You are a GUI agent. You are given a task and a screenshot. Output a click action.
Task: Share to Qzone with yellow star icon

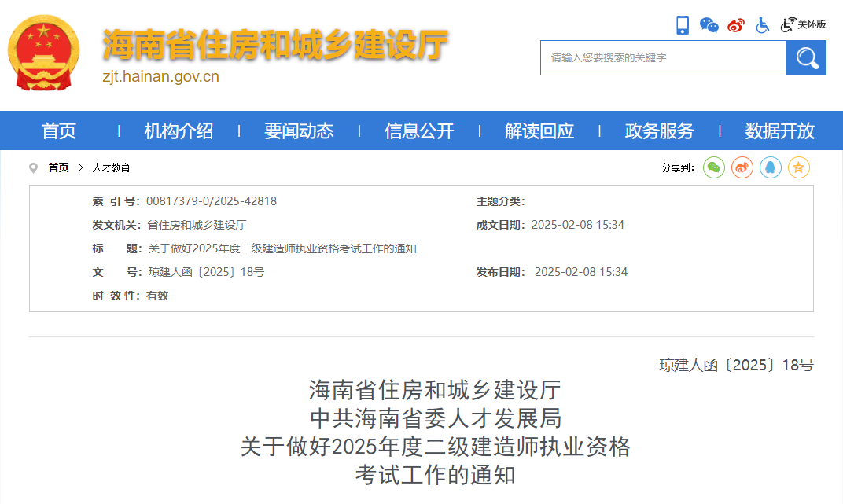click(x=798, y=167)
